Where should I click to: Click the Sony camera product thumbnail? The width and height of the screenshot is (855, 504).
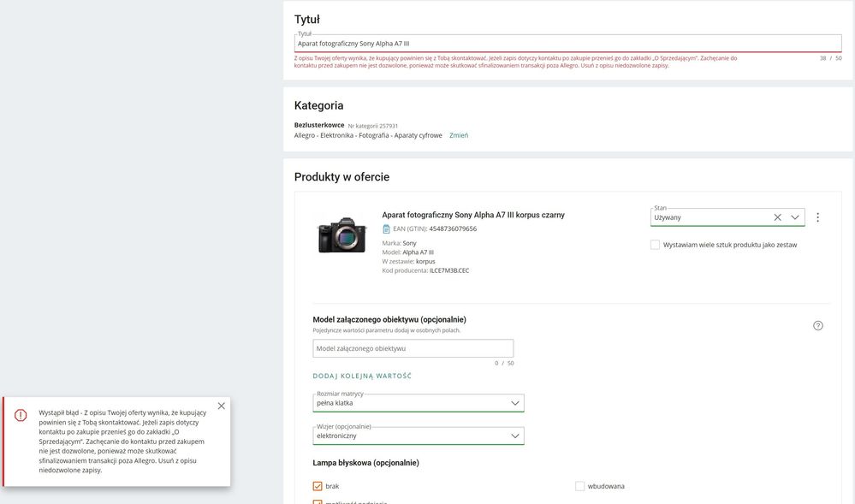(x=341, y=235)
